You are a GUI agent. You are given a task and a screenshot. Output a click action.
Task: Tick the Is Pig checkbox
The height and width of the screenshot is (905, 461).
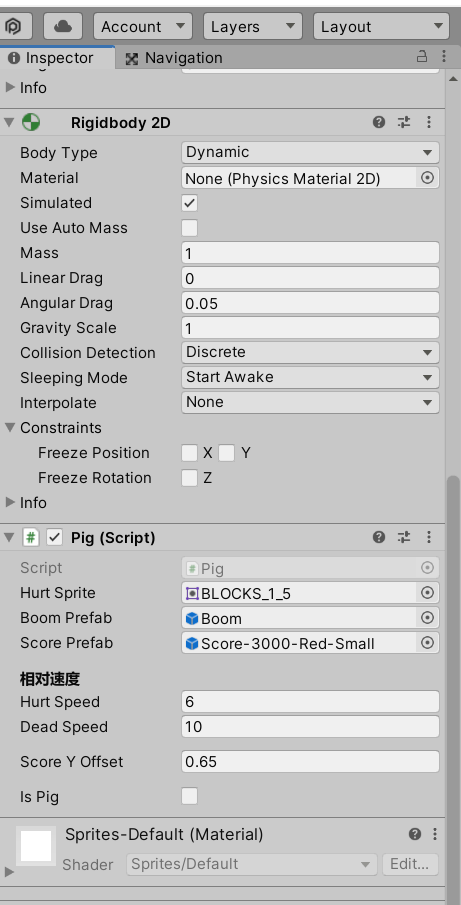(x=189, y=796)
